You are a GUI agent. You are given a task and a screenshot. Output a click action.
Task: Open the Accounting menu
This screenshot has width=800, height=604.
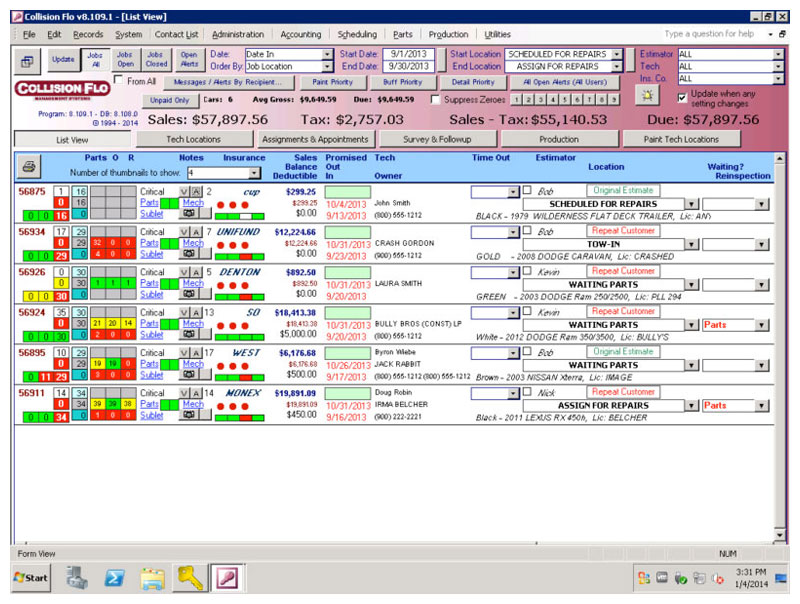tap(301, 34)
